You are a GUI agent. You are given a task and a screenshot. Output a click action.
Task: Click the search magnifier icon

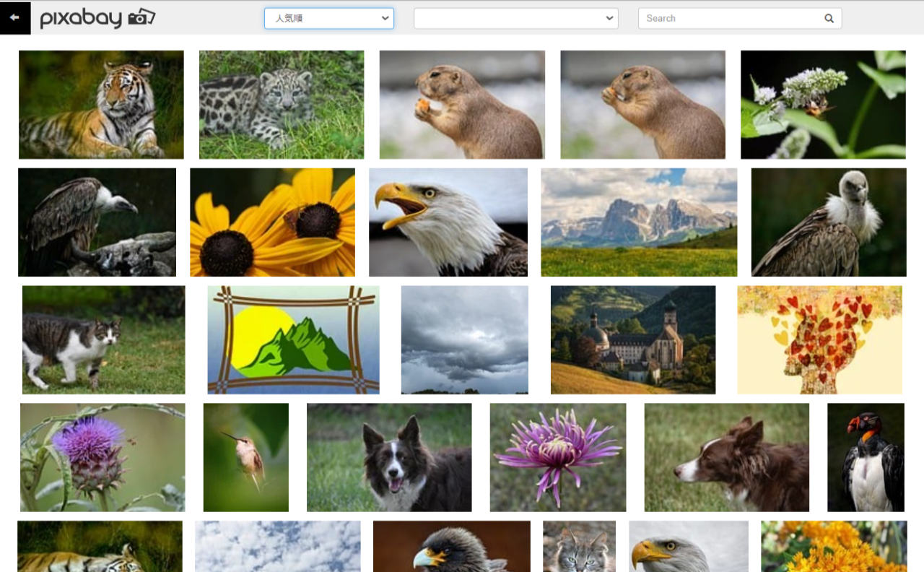tap(829, 18)
